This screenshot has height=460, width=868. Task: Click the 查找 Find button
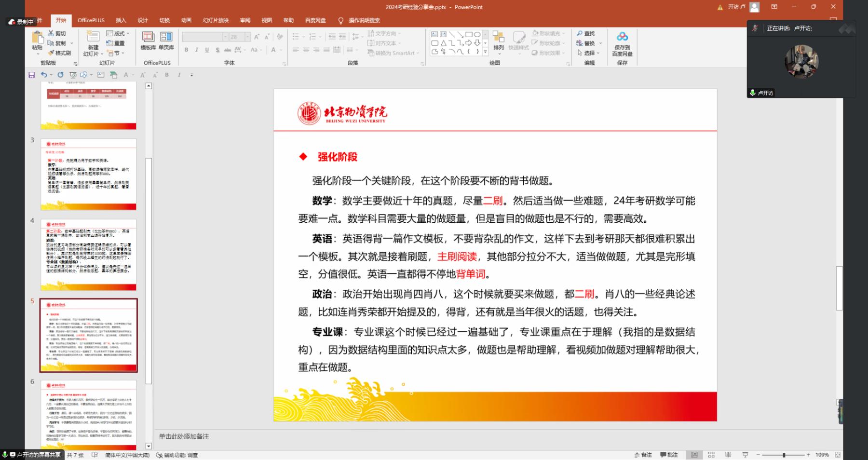pos(586,33)
